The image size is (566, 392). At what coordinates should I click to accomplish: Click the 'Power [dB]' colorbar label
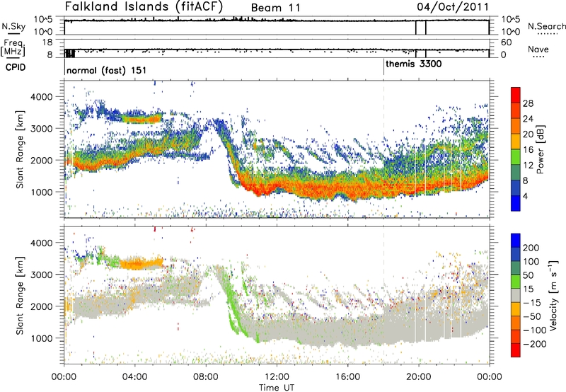[540, 149]
